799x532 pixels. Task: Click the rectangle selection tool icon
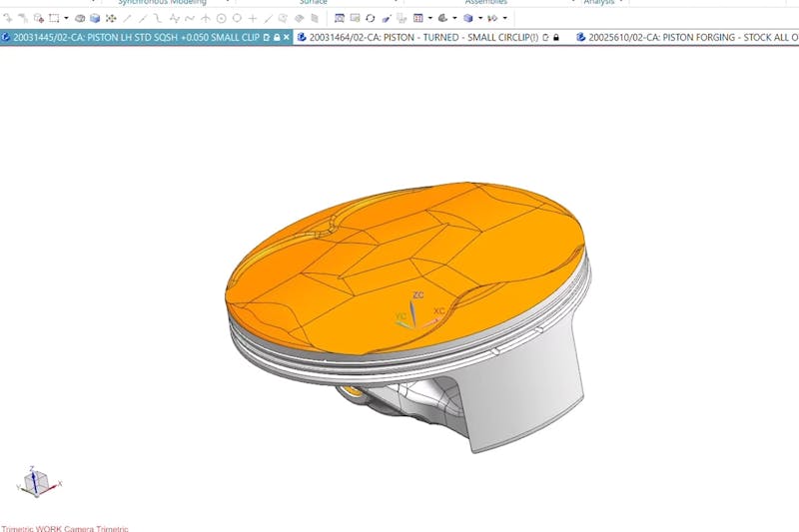[53, 18]
